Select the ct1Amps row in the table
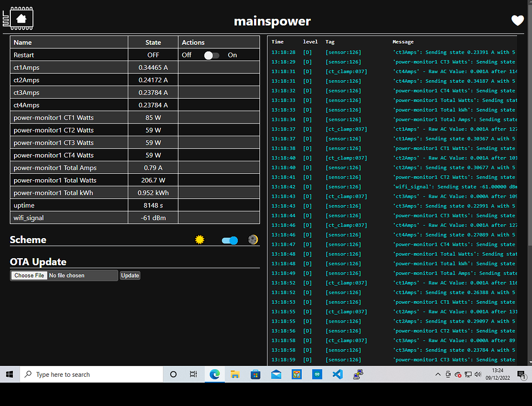532x406 pixels. 69,68
